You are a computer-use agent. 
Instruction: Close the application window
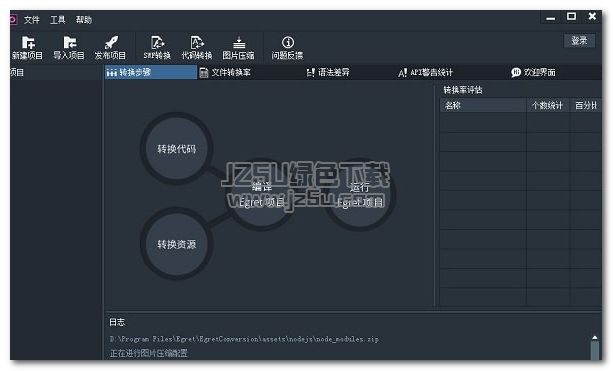(x=592, y=16)
